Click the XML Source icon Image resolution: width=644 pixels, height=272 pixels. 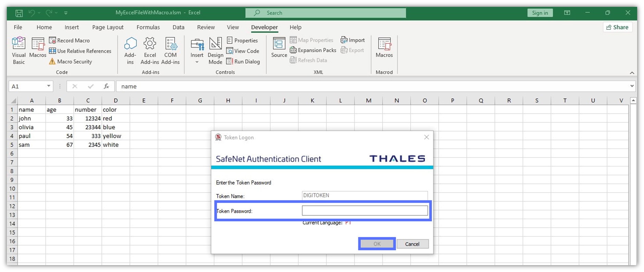[x=279, y=48]
